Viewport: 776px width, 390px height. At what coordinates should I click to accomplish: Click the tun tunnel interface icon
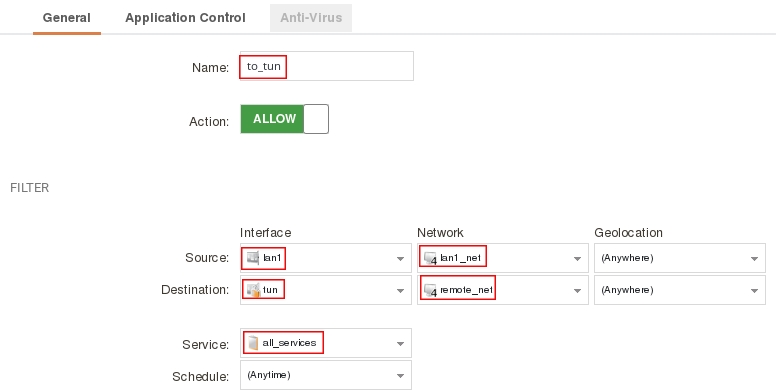point(253,290)
